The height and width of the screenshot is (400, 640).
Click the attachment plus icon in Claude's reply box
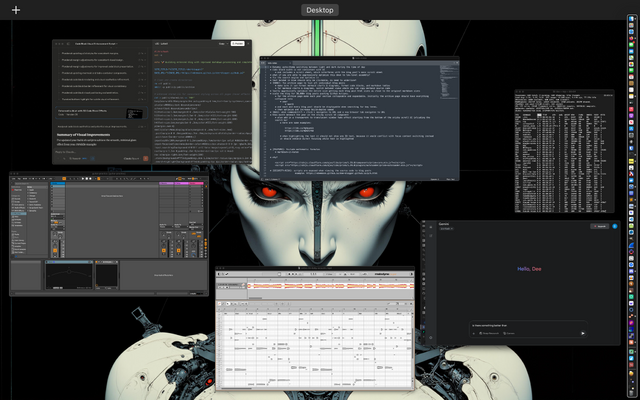tap(58, 158)
